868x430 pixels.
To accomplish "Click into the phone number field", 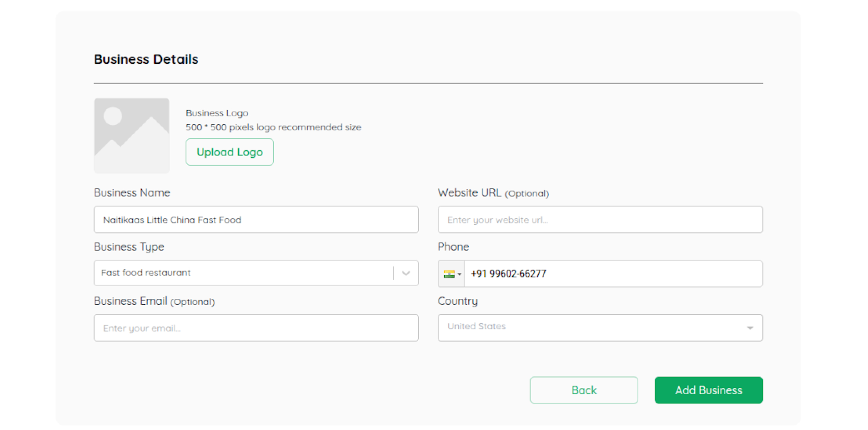I will (613, 273).
